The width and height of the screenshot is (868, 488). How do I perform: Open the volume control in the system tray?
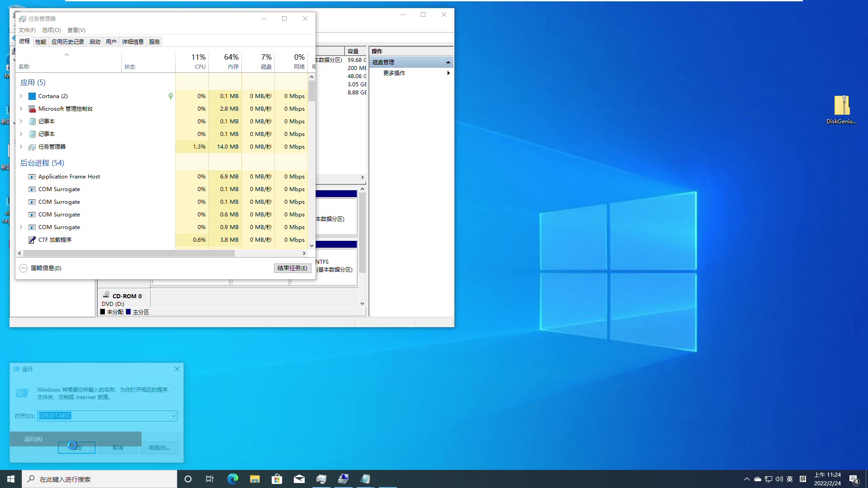[x=778, y=479]
